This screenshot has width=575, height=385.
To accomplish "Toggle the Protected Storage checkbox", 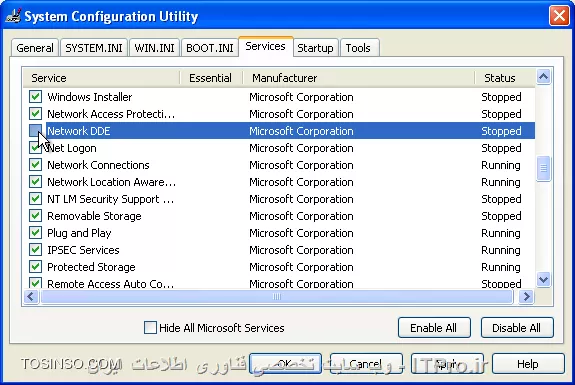I will [36, 267].
